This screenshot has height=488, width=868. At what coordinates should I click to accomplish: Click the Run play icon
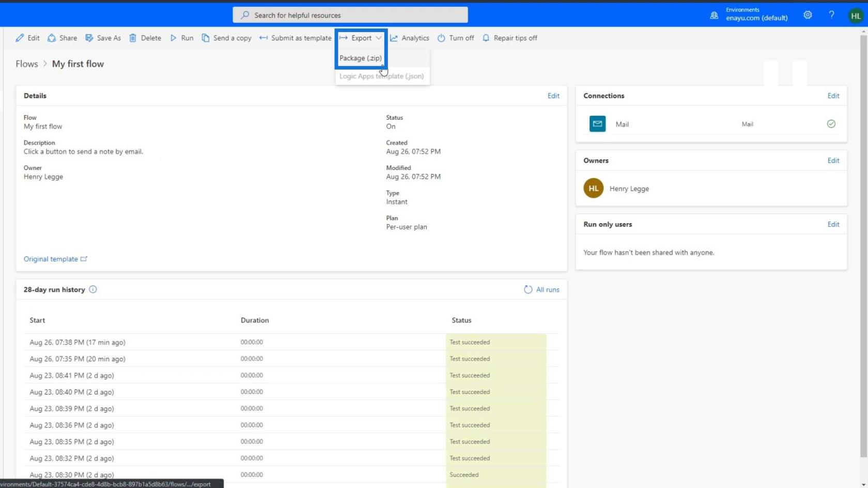click(173, 38)
